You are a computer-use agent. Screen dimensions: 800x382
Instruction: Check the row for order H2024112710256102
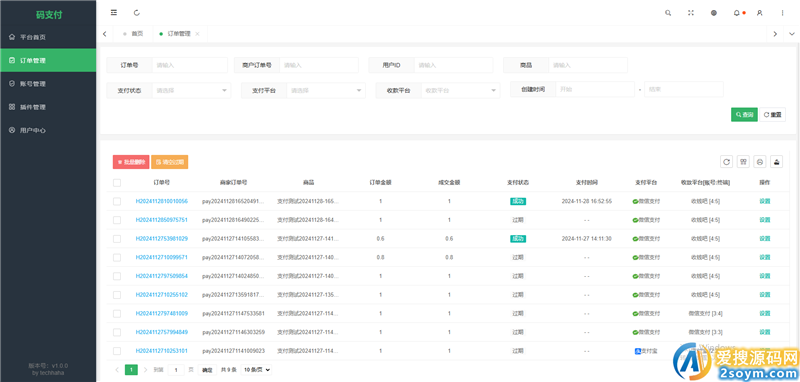tap(117, 295)
